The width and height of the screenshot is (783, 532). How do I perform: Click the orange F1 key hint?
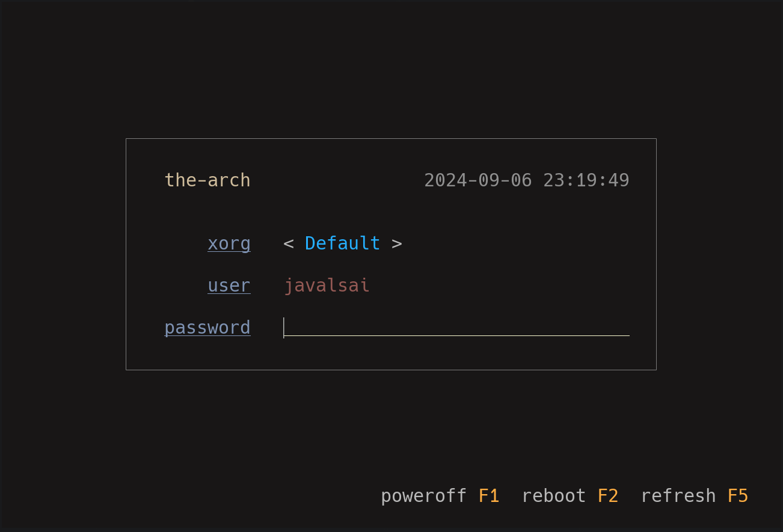click(489, 496)
